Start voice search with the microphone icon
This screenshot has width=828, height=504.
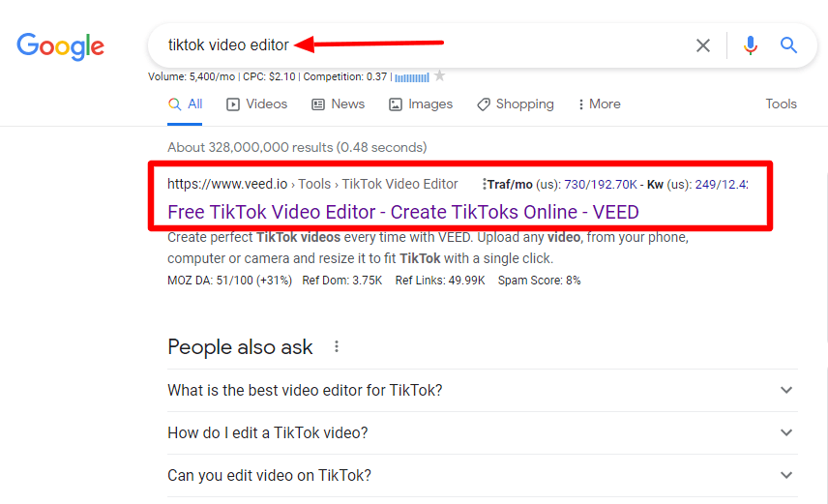click(750, 45)
